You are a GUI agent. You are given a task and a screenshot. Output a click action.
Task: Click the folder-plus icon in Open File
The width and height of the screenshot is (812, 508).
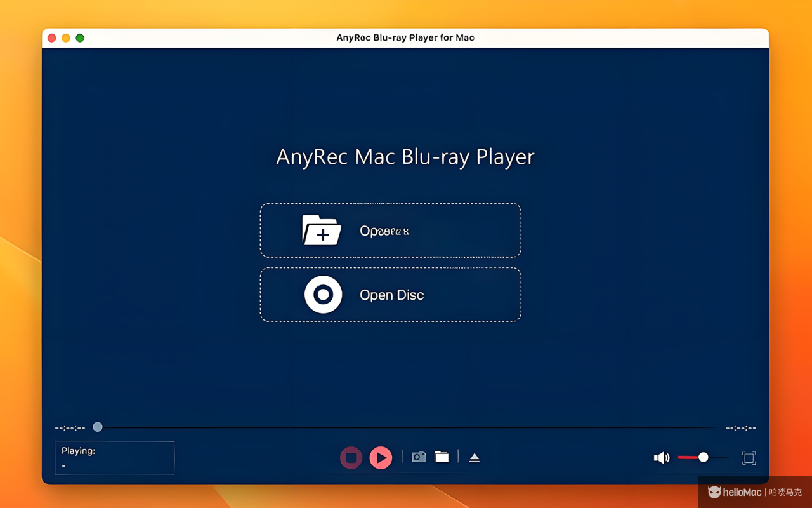322,230
